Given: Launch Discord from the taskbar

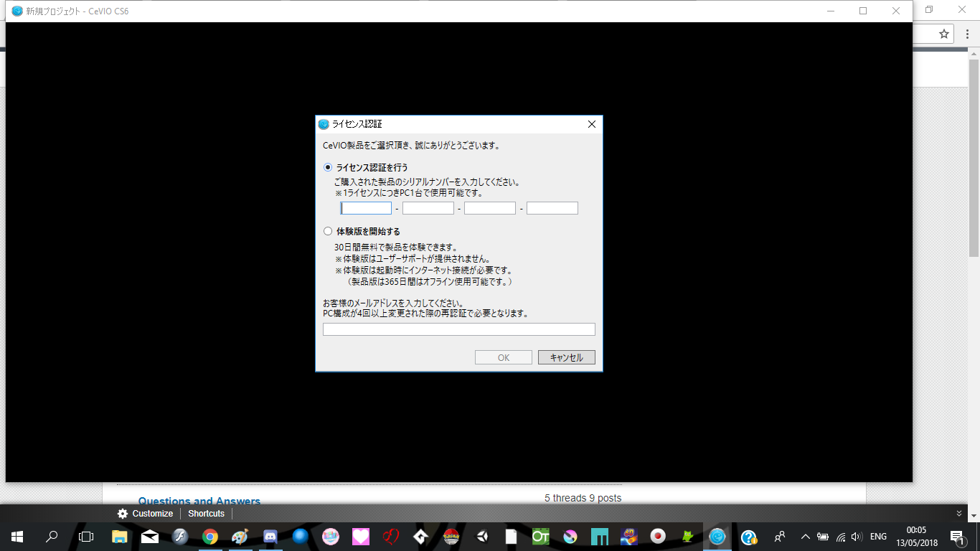Looking at the screenshot, I should pyautogui.click(x=270, y=537).
